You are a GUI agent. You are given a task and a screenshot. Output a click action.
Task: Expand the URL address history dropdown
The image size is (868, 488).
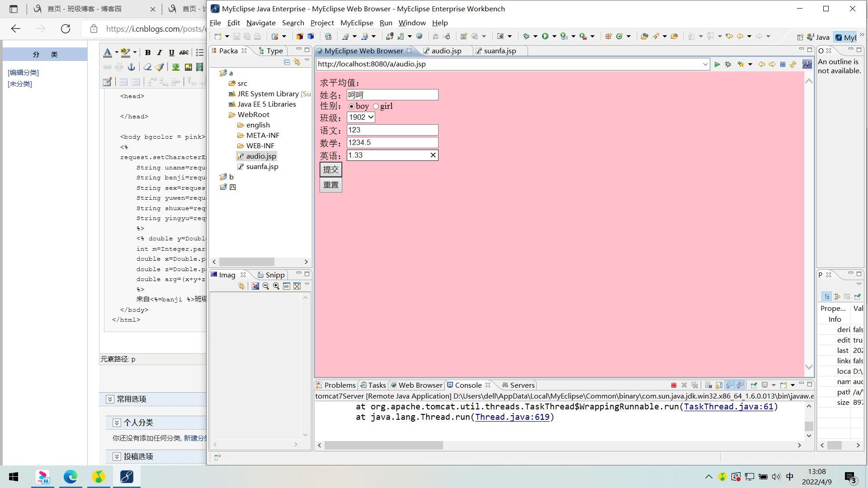[705, 64]
